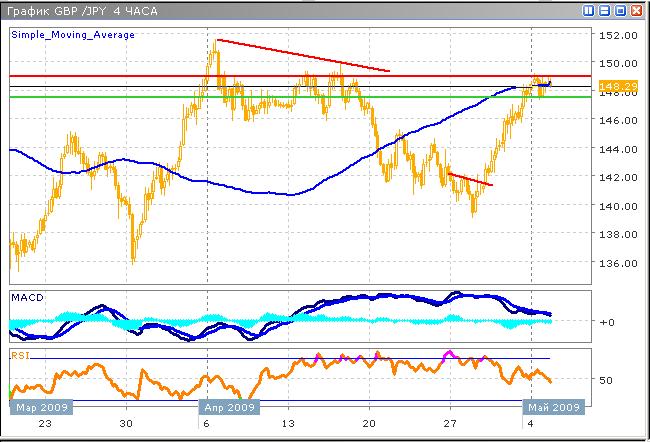650x442 pixels.
Task: Maximize the GBP/JPY chart window
Action: [x=621, y=10]
